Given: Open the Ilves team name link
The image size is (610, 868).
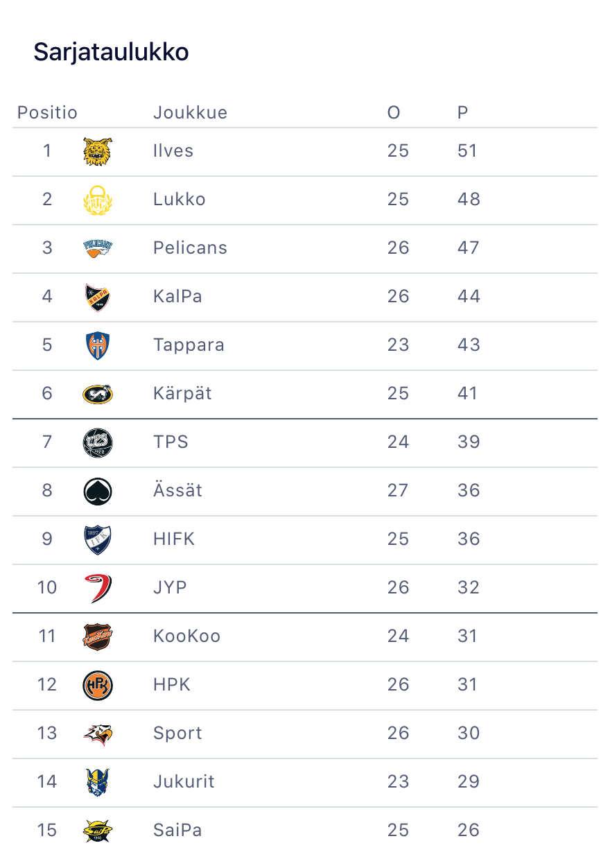Looking at the screenshot, I should [x=173, y=151].
